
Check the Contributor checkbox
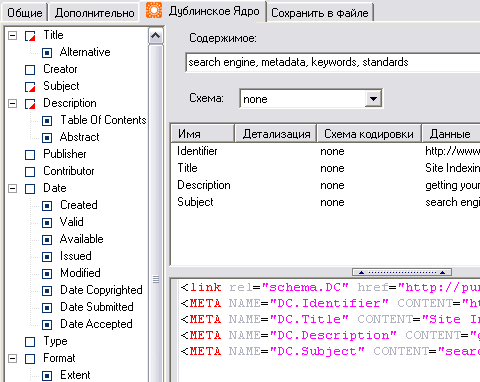[30, 172]
